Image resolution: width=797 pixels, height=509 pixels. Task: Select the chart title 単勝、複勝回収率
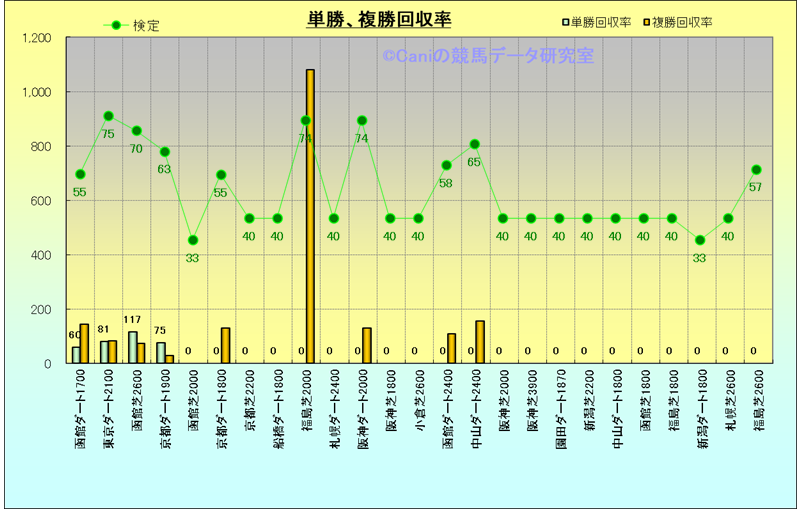pos(378,21)
